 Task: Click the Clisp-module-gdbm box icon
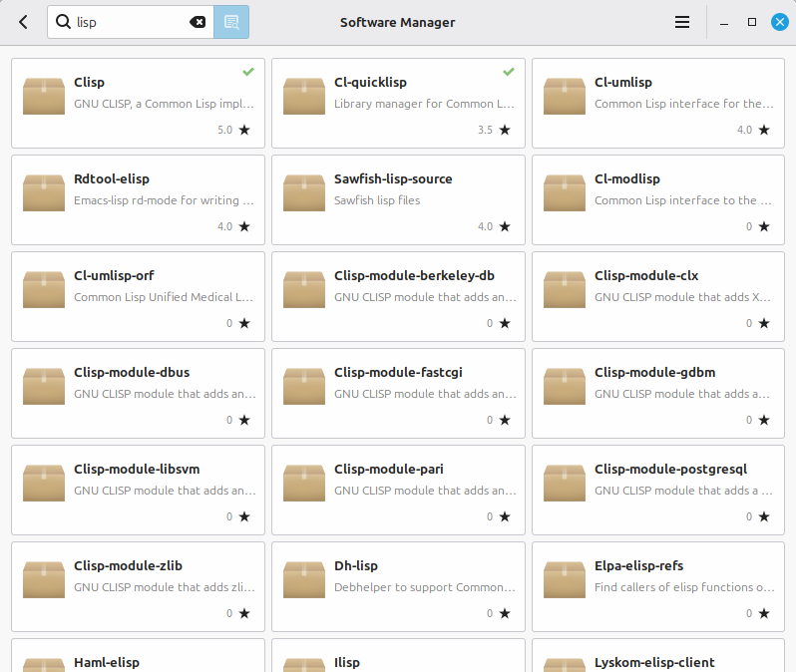click(x=564, y=386)
